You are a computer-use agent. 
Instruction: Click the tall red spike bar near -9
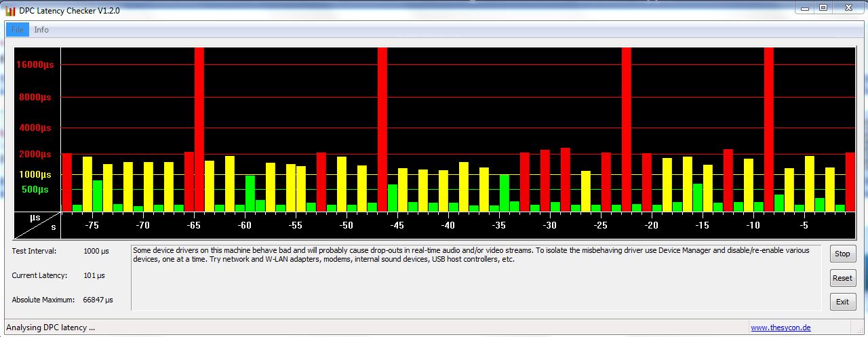tap(769, 129)
